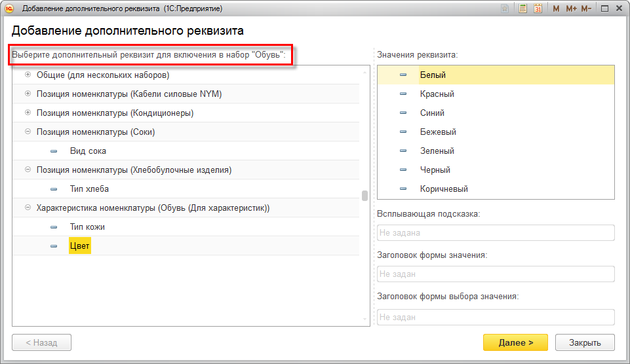Collapse 'Позиция номенклатуры (Соки)' node

pyautogui.click(x=28, y=132)
